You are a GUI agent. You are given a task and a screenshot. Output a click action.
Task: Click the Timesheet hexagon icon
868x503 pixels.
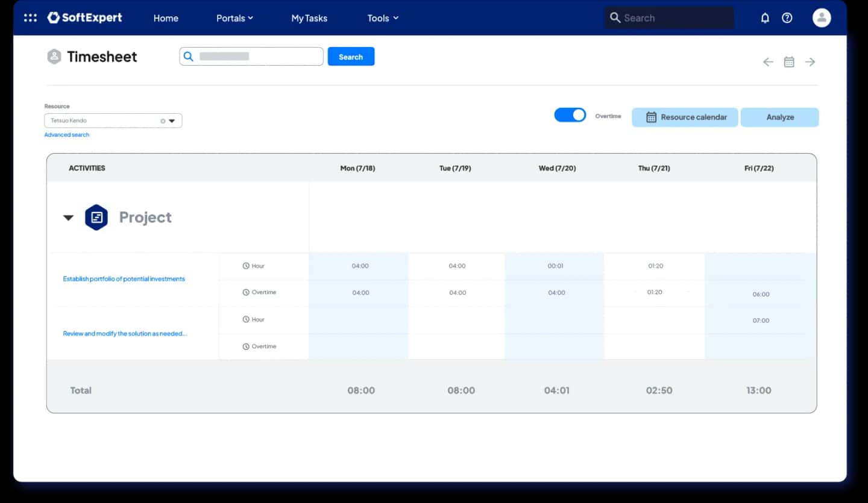point(54,57)
